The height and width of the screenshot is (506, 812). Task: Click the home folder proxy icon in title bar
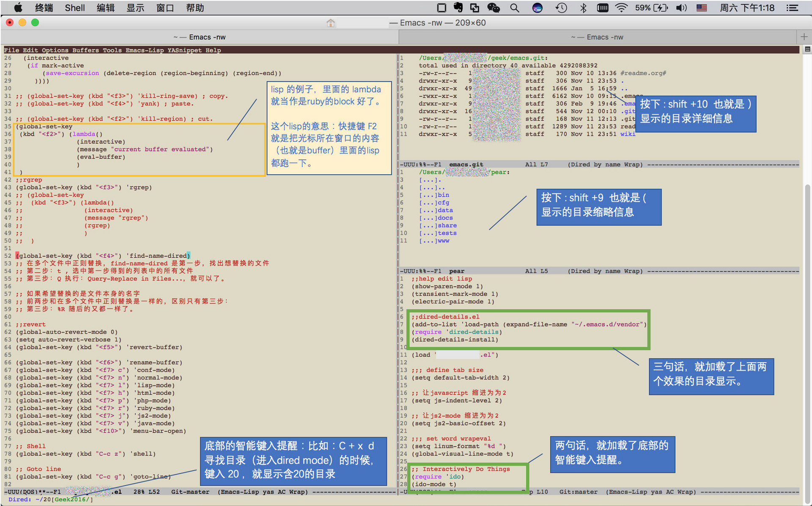pos(331,23)
